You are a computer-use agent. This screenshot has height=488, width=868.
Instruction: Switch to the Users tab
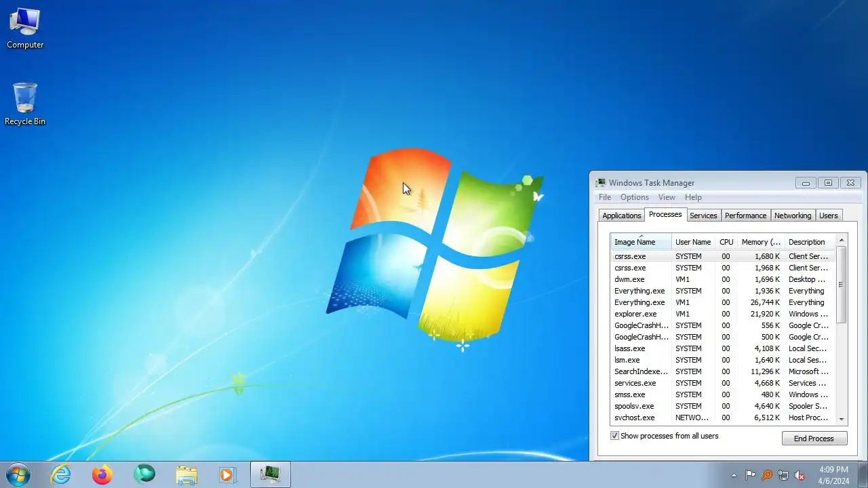tap(828, 216)
